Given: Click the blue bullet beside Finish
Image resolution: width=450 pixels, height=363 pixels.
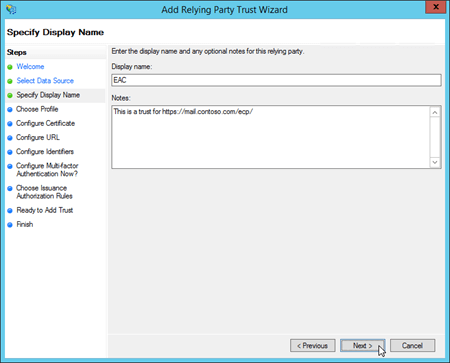Looking at the screenshot, I should coord(10,225).
